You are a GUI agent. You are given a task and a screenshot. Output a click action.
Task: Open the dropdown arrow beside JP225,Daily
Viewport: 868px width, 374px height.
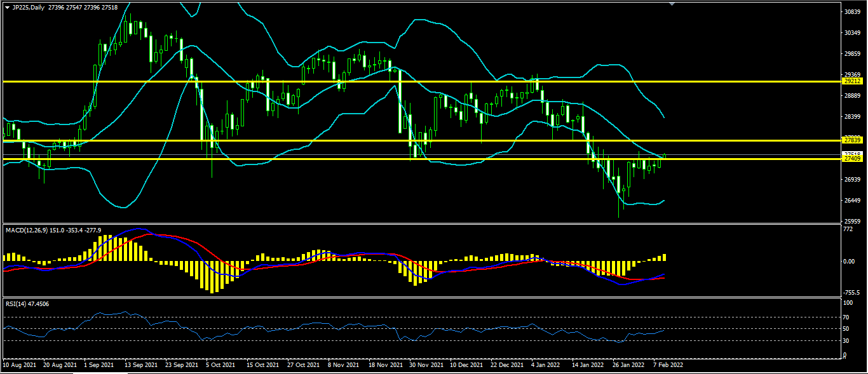pos(7,7)
